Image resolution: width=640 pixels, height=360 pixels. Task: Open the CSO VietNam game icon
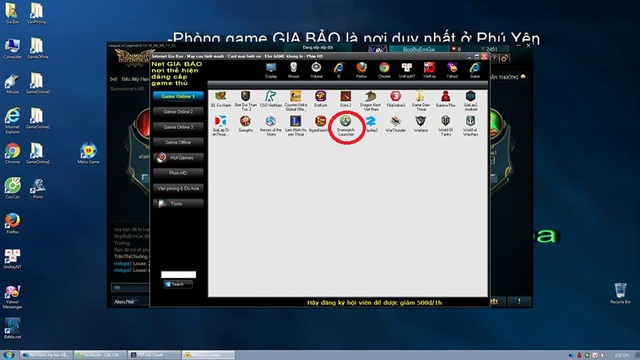click(x=271, y=99)
